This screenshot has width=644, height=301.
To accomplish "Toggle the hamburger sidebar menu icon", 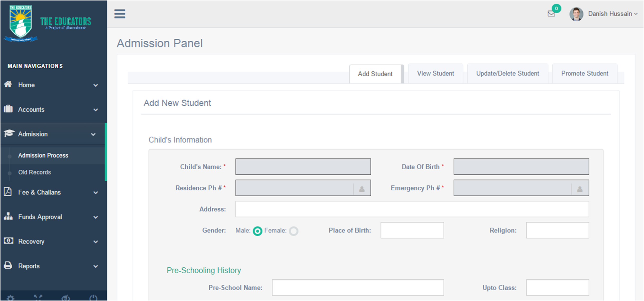I will coord(119,14).
